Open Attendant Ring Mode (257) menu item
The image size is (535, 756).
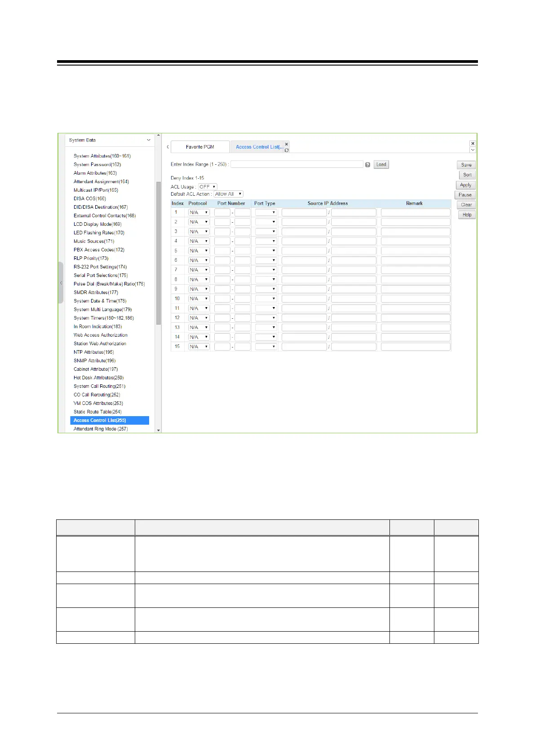[x=101, y=429]
